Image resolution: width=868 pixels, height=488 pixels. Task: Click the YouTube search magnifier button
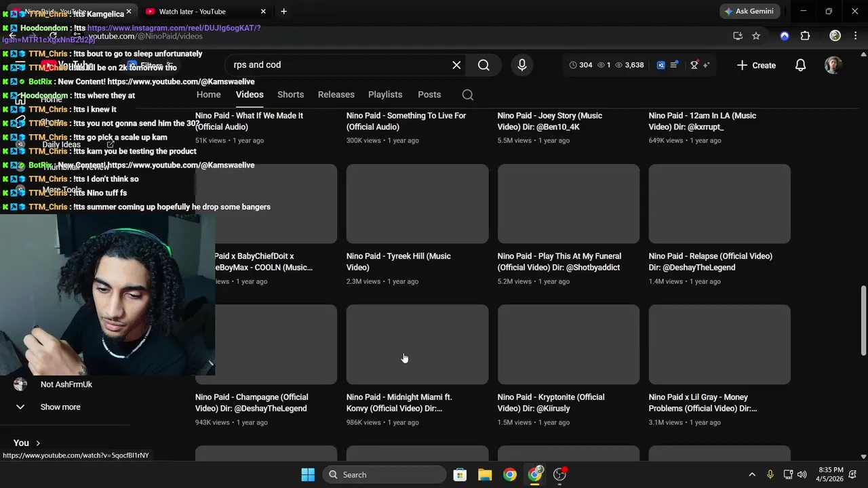(x=484, y=65)
